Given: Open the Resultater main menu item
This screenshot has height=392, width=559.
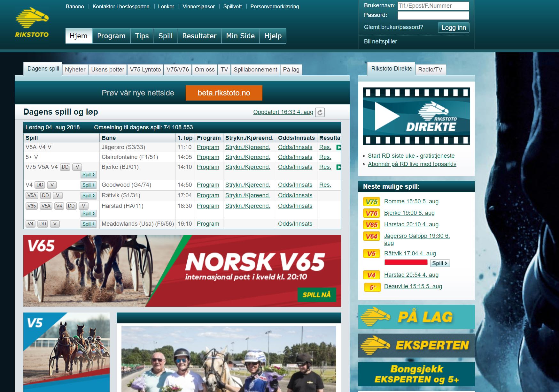Looking at the screenshot, I should coord(199,36).
